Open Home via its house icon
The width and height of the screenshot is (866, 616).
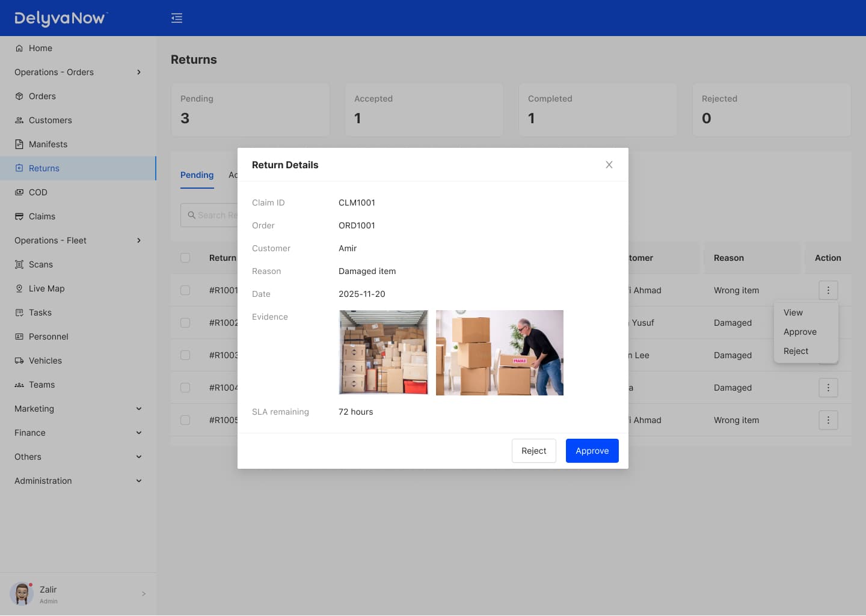coord(19,48)
